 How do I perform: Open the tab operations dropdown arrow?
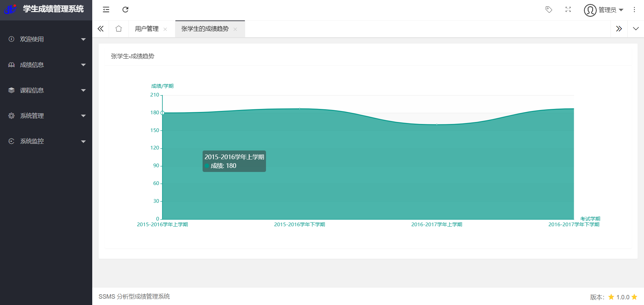pos(636,29)
